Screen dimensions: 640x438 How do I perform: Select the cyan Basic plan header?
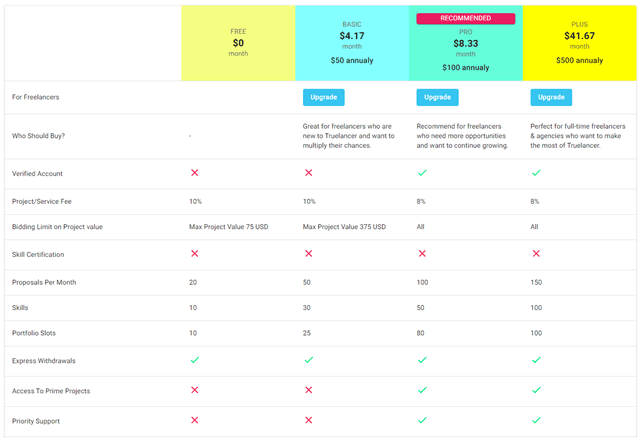pos(352,43)
